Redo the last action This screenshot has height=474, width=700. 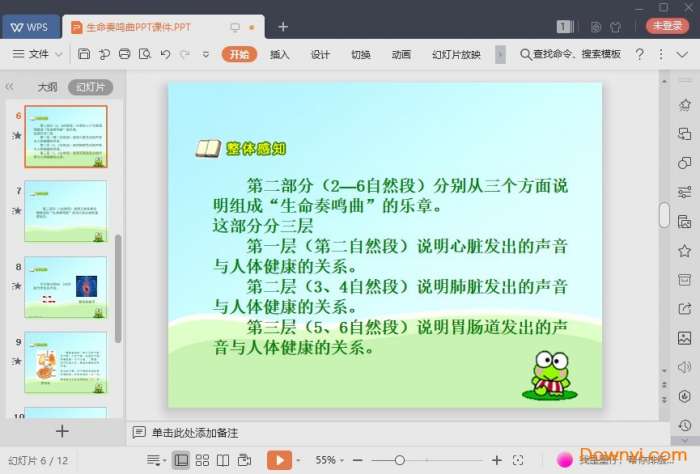tap(185, 54)
